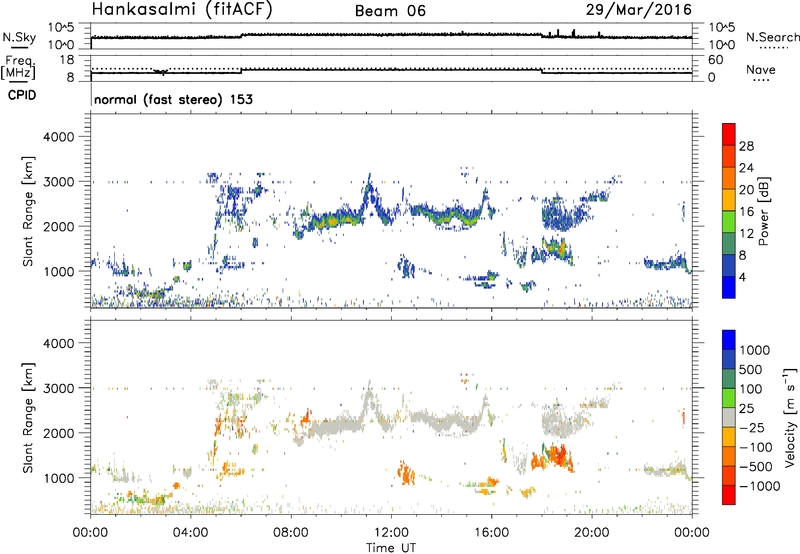Click the Freq. [MHz] axis label

click(x=18, y=68)
